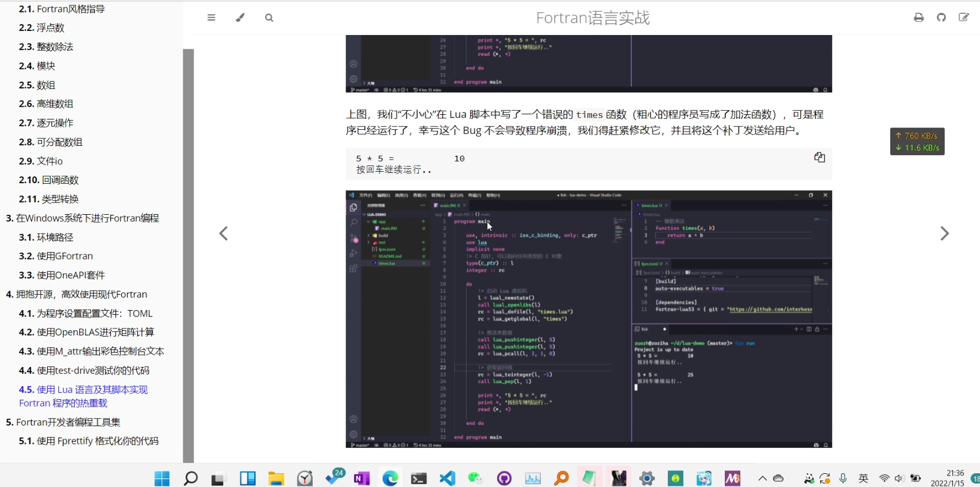Open chapter 2.11 类型转换
Image resolution: width=980 pixels, height=487 pixels.
(x=49, y=199)
